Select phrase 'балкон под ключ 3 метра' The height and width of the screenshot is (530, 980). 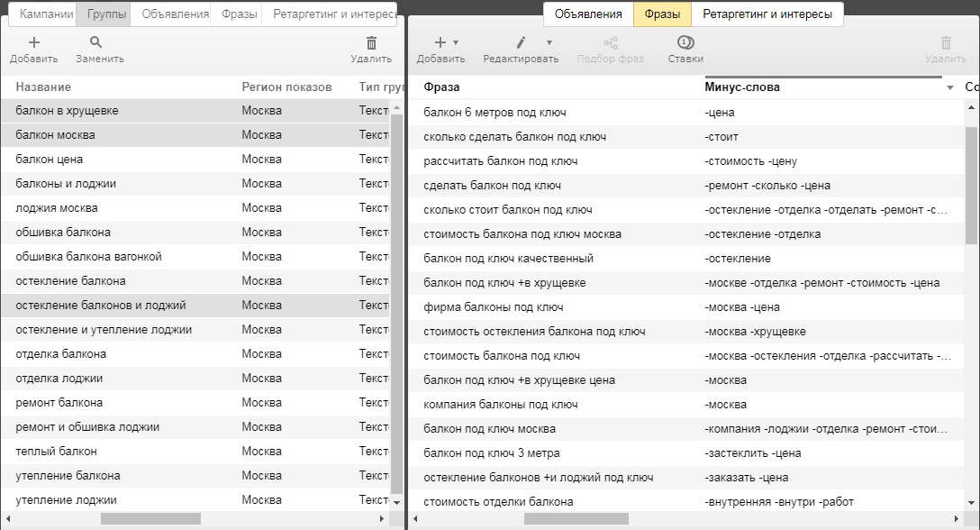[492, 453]
